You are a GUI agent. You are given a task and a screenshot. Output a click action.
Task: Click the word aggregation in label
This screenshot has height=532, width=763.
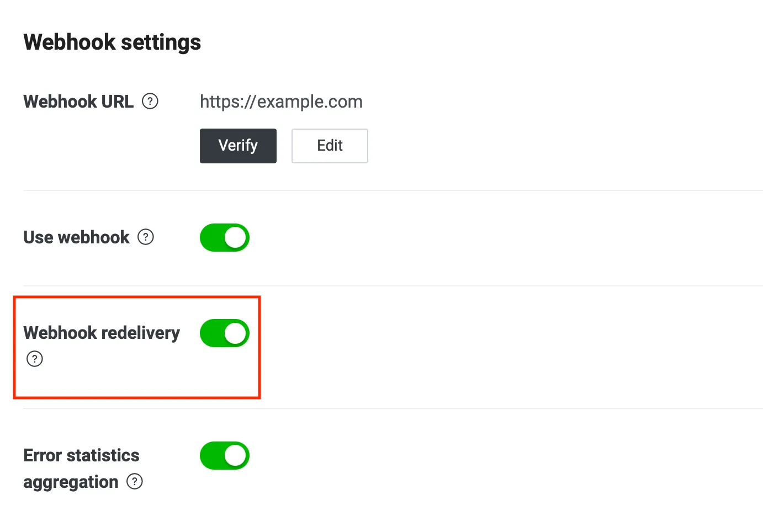pos(71,482)
